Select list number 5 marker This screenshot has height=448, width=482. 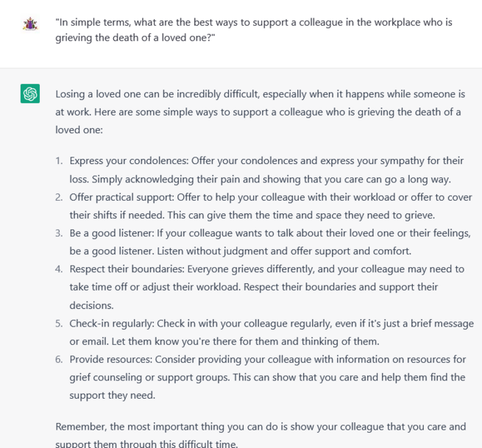[x=59, y=324]
